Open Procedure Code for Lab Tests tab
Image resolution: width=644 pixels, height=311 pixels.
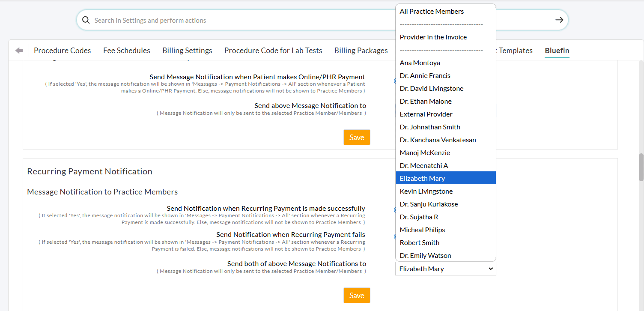273,51
